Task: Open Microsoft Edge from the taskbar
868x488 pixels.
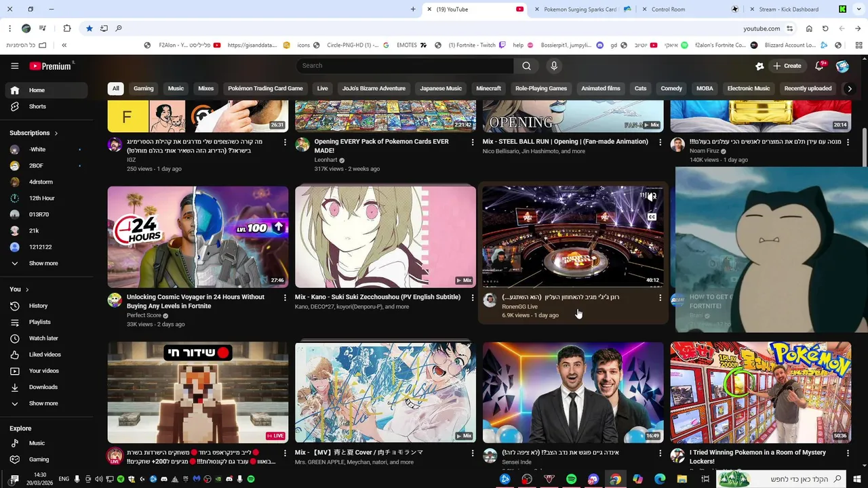Action: pos(660,479)
